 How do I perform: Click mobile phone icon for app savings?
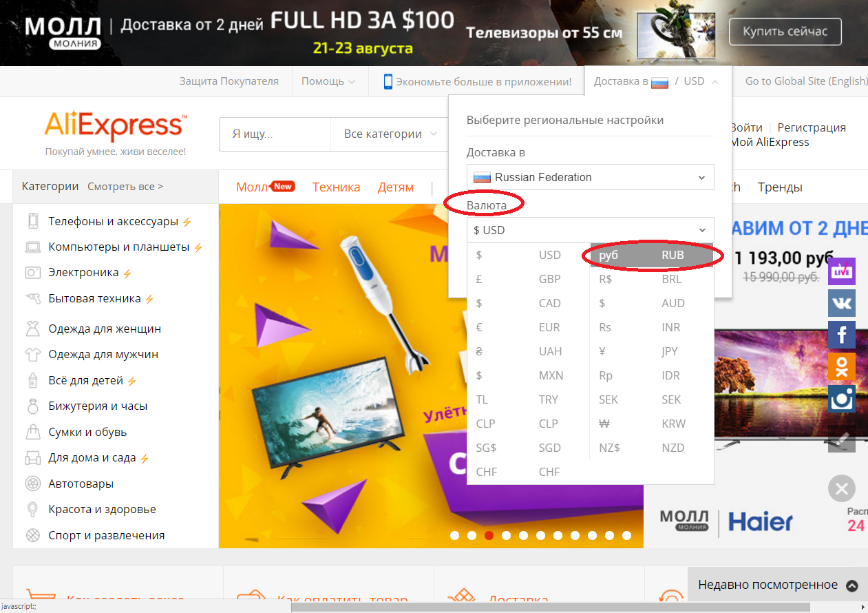(x=388, y=81)
